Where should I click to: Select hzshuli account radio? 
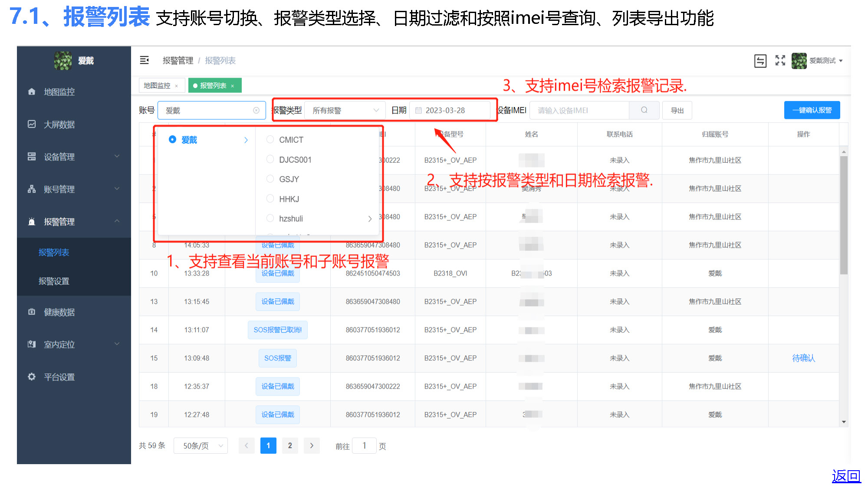270,218
